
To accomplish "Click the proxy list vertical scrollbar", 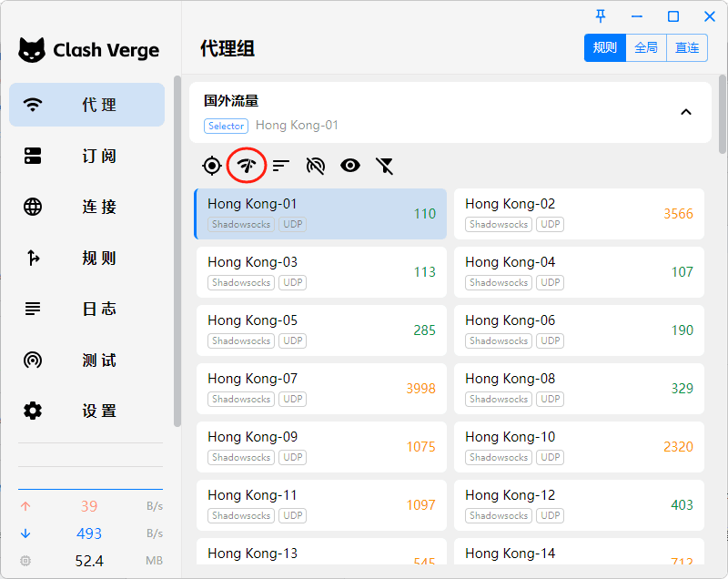I will coord(723,118).
